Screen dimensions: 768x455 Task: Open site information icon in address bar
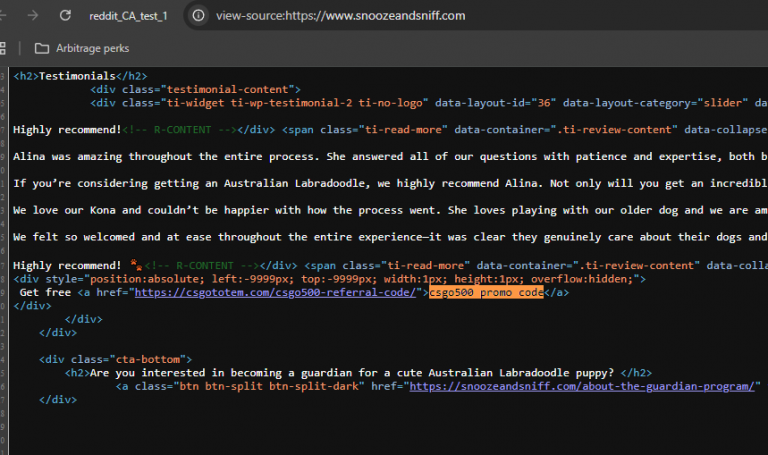(x=198, y=16)
